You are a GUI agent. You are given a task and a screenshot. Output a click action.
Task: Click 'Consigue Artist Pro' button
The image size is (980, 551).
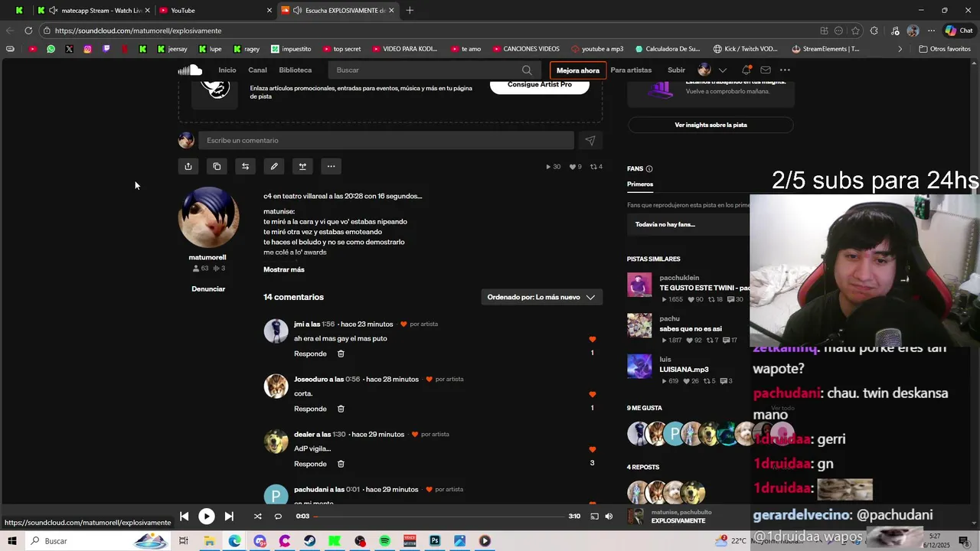coord(540,84)
